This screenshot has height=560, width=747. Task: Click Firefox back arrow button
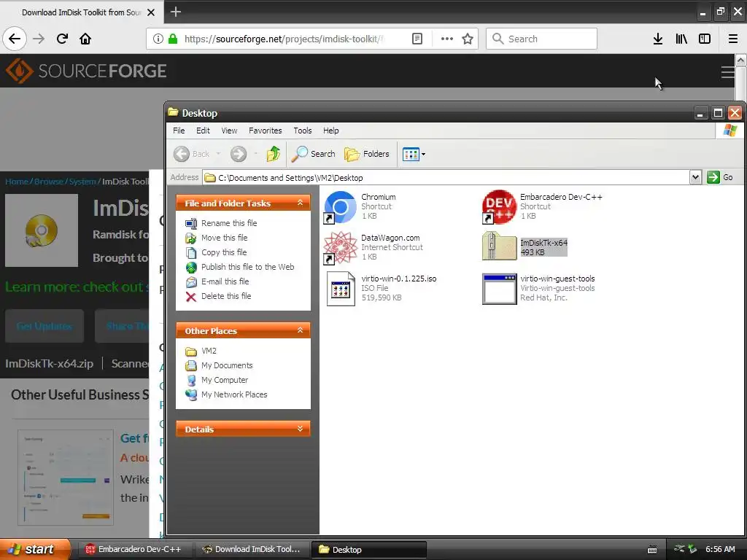pos(15,39)
